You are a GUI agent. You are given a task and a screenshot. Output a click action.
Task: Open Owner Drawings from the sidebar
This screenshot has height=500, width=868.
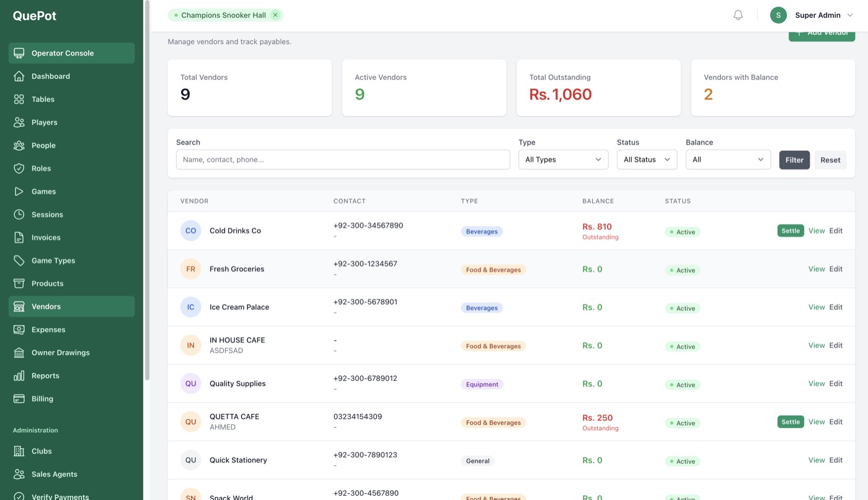[60, 352]
